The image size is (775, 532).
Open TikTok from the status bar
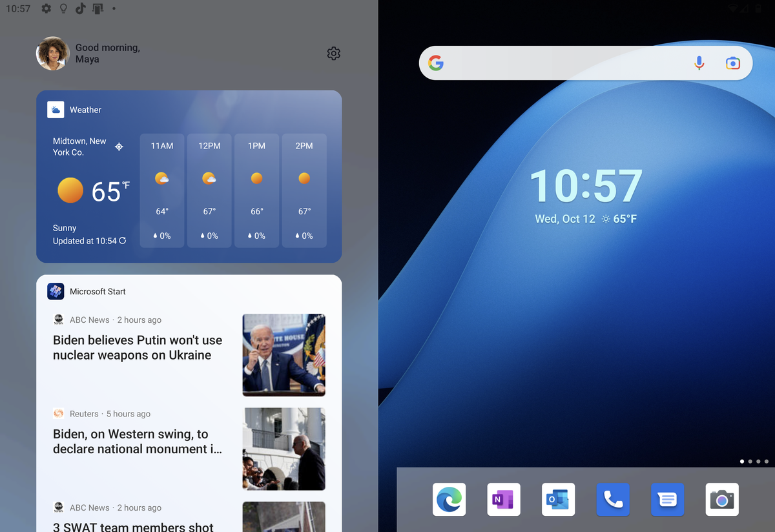80,8
